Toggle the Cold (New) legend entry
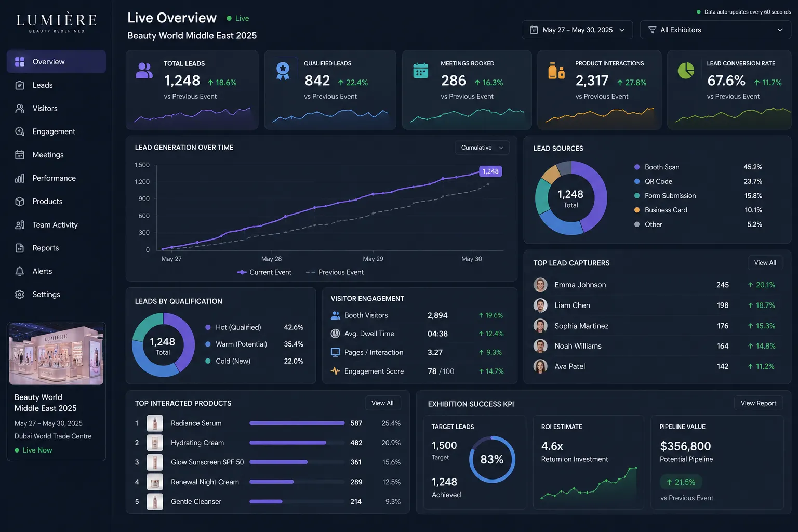 coord(228,361)
